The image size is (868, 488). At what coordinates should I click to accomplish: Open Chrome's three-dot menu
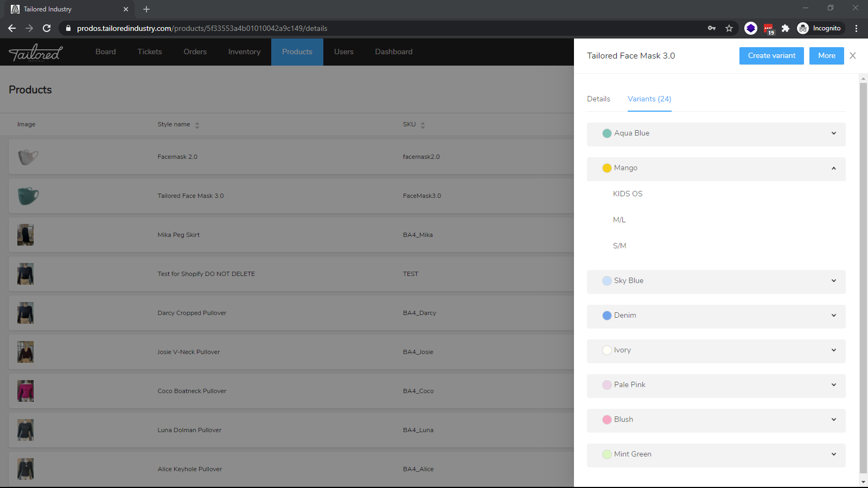pyautogui.click(x=857, y=28)
